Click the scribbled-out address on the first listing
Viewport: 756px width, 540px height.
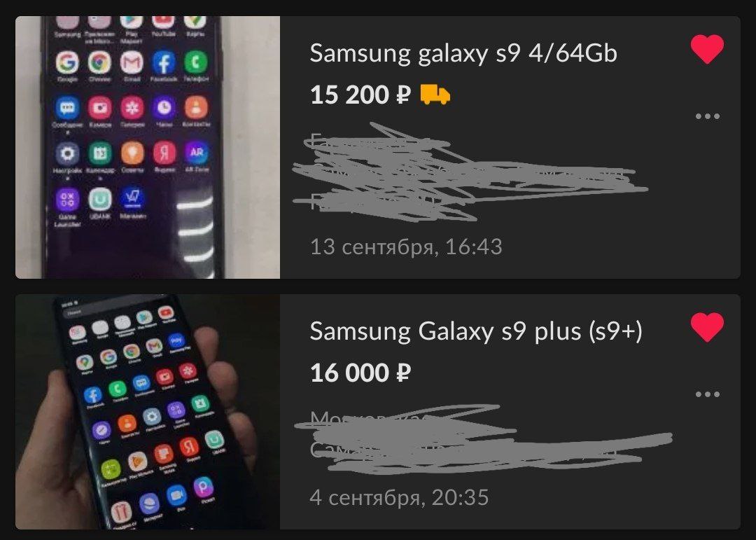470,173
